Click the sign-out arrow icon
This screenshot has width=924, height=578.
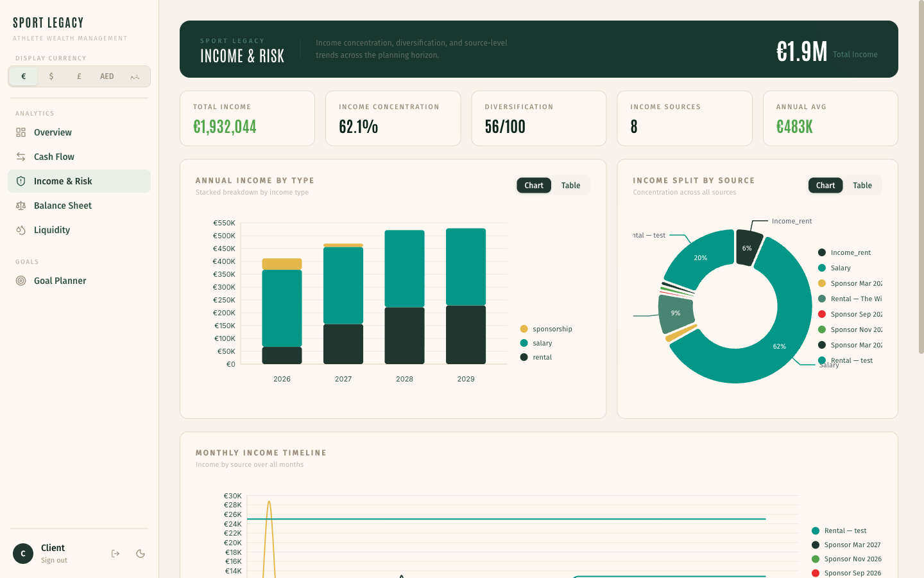point(115,553)
